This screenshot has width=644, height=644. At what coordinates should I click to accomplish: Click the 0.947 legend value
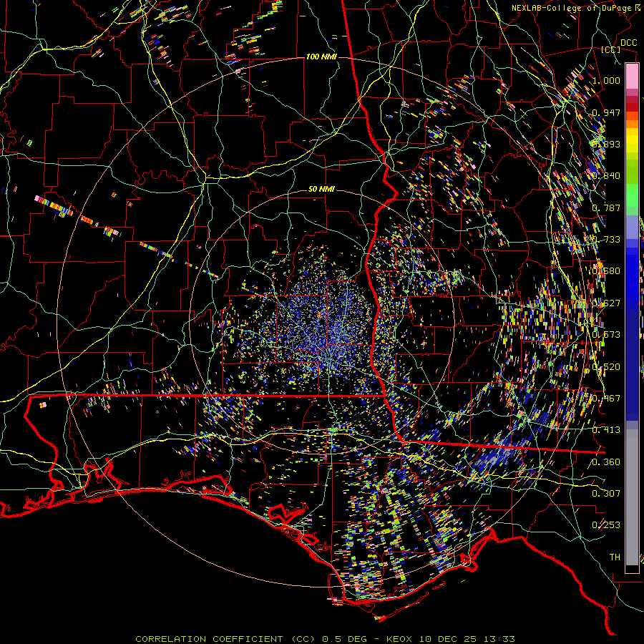[x=606, y=112]
